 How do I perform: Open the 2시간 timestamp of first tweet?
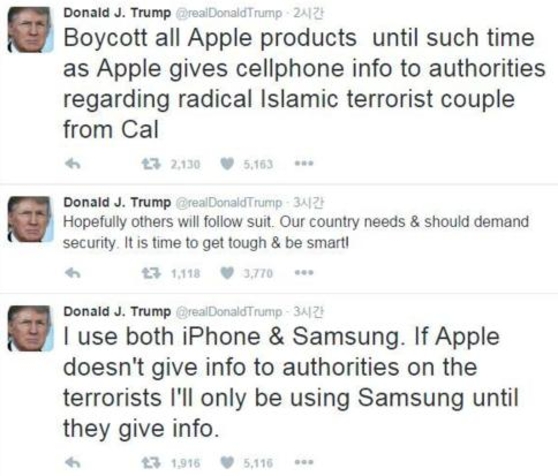pyautogui.click(x=308, y=14)
